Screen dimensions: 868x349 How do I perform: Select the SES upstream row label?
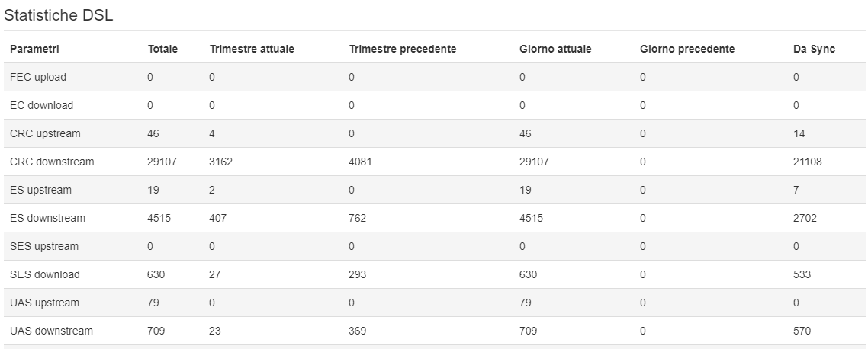tap(44, 247)
